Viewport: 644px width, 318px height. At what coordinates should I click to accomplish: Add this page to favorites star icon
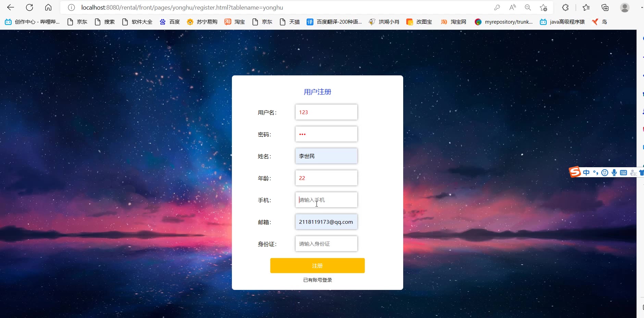543,8
